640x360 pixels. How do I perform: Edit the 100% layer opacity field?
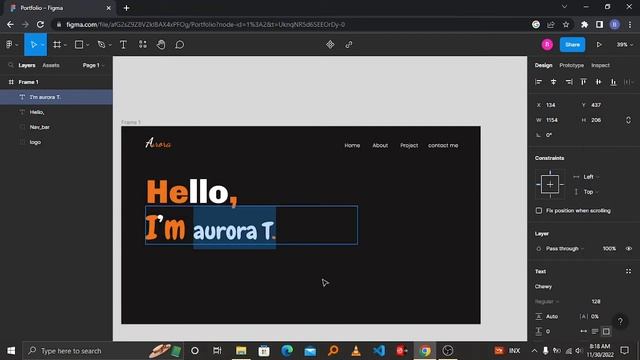[609, 249]
